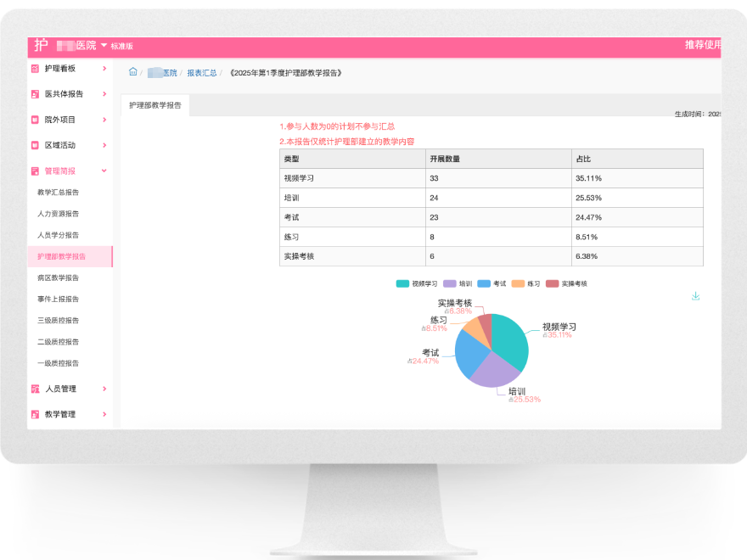
Task: Click the 视频学习 pie chart slice
Action: point(511,338)
